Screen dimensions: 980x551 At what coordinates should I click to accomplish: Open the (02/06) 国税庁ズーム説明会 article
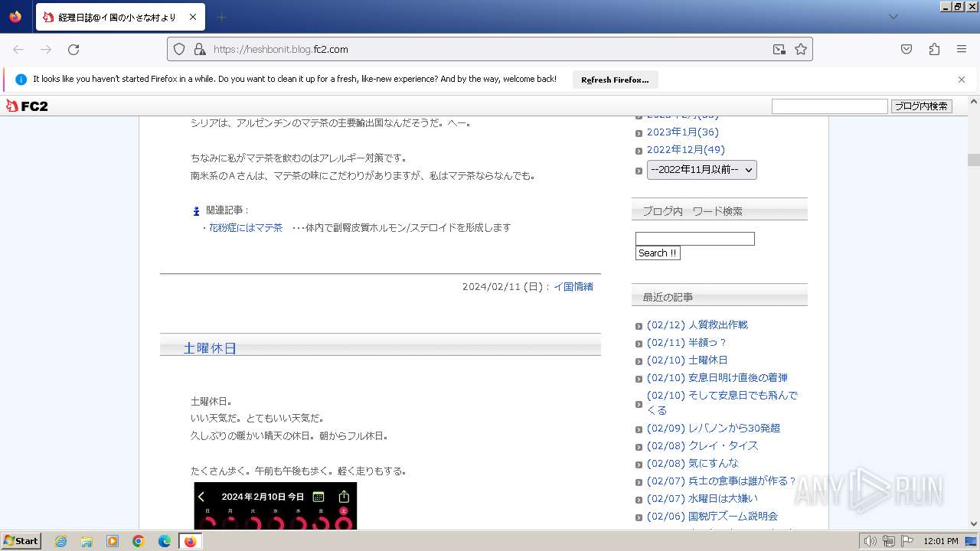(712, 517)
